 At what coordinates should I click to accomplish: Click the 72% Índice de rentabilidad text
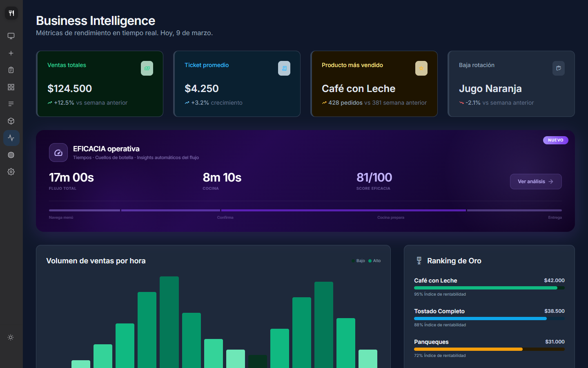(x=440, y=356)
